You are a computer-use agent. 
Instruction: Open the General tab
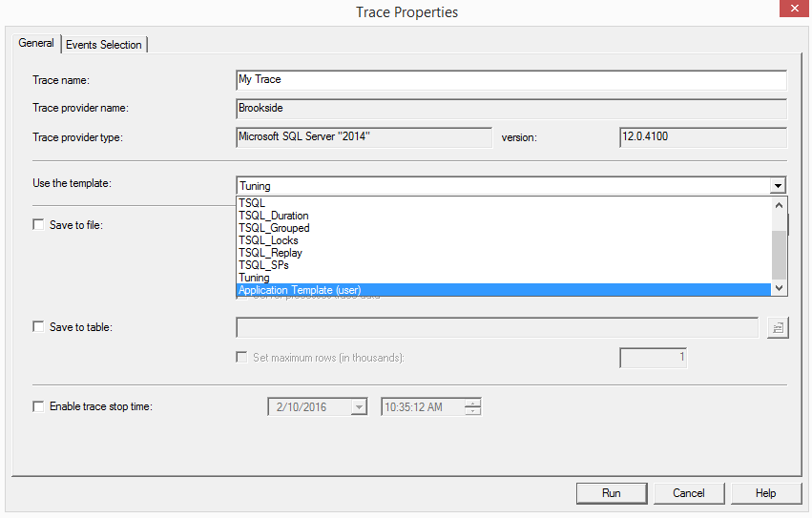(x=36, y=44)
